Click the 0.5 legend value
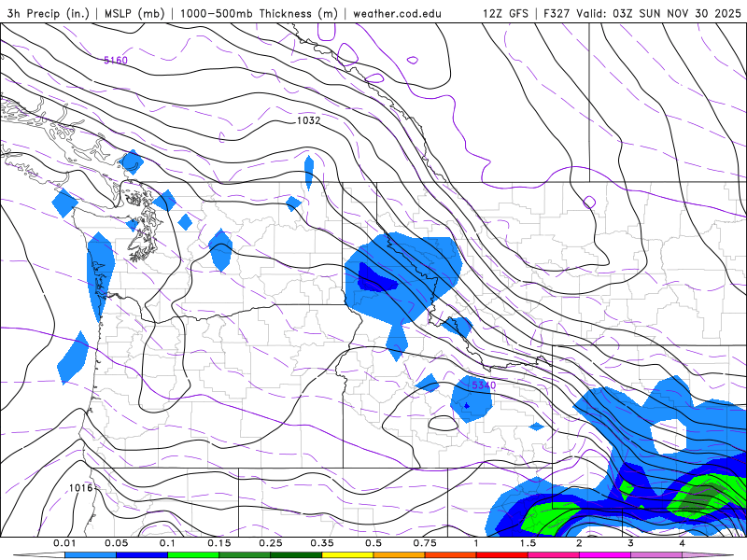Screen dimensions: 747x560 373,543
